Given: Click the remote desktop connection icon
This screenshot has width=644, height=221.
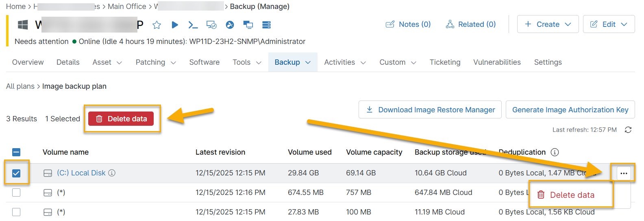Looking at the screenshot, I should (211, 25).
